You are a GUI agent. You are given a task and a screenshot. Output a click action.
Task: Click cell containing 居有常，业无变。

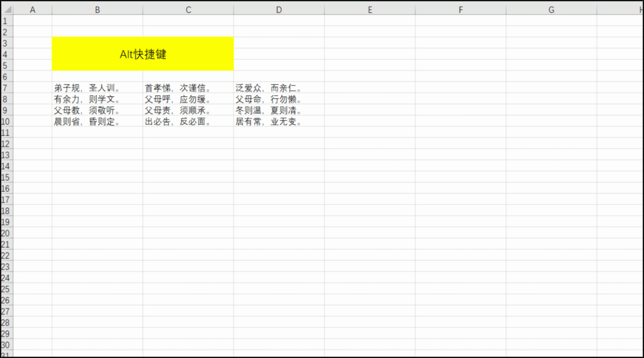pos(269,121)
